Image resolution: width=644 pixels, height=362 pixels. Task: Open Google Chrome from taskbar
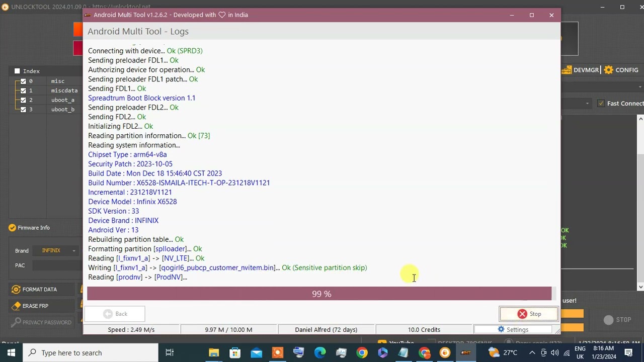[362, 353]
